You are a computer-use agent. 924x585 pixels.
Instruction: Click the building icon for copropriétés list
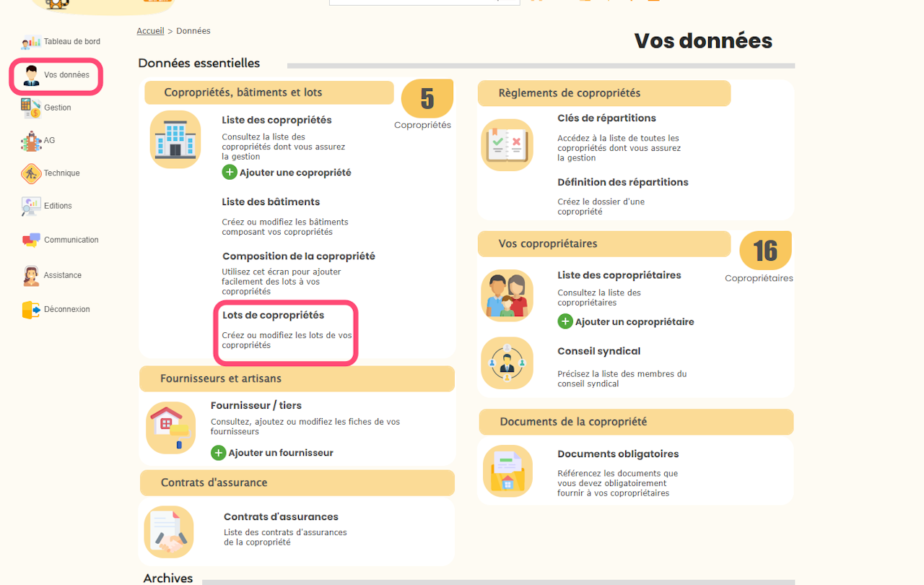(175, 139)
